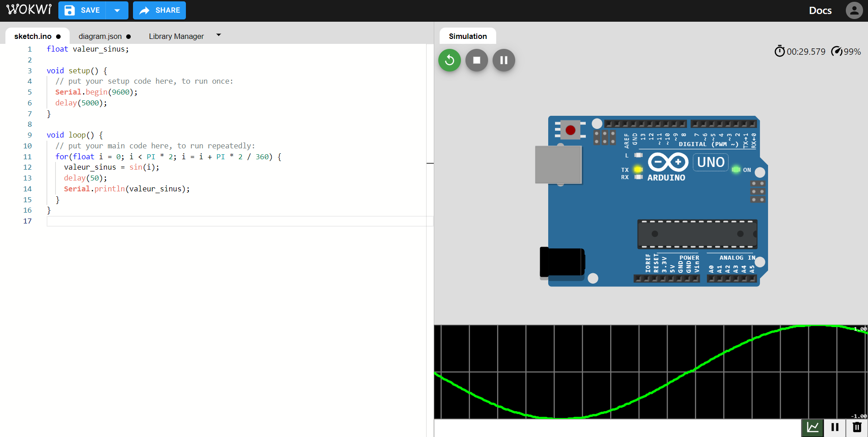
Task: Click the Arduino USB port
Action: tap(558, 165)
